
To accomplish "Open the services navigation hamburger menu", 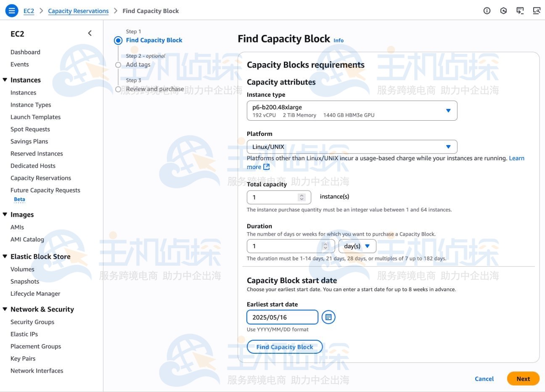I will [x=11, y=11].
